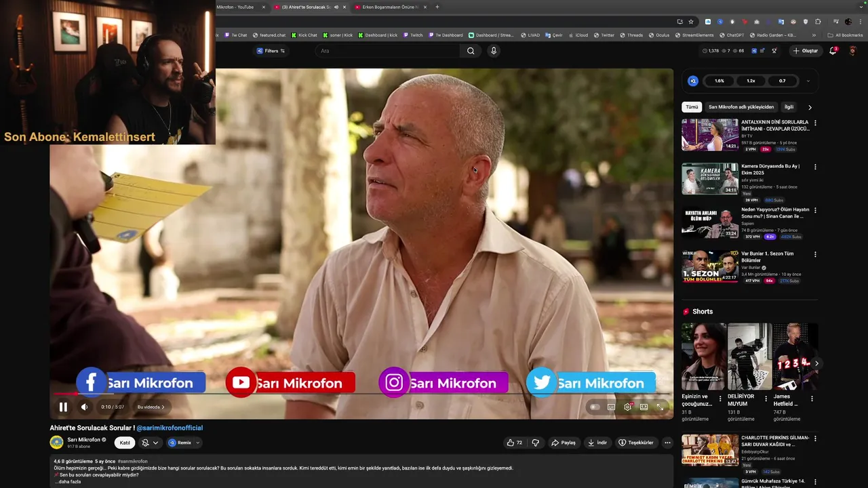Open a new browser tab with plus

(437, 7)
